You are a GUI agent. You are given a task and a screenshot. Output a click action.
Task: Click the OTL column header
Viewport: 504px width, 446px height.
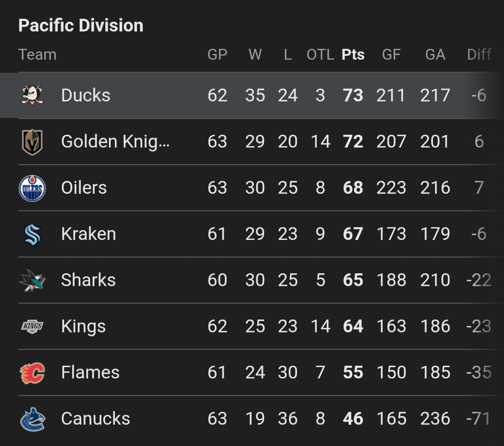[320, 54]
